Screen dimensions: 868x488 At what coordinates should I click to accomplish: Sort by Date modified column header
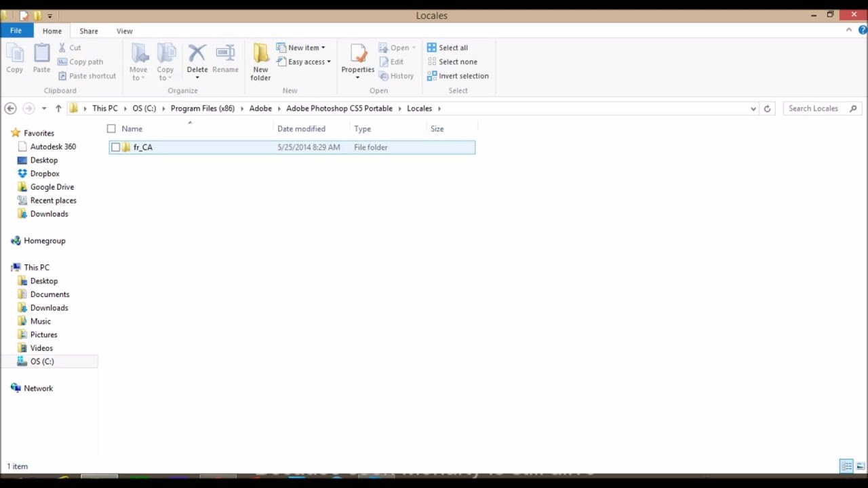point(313,129)
